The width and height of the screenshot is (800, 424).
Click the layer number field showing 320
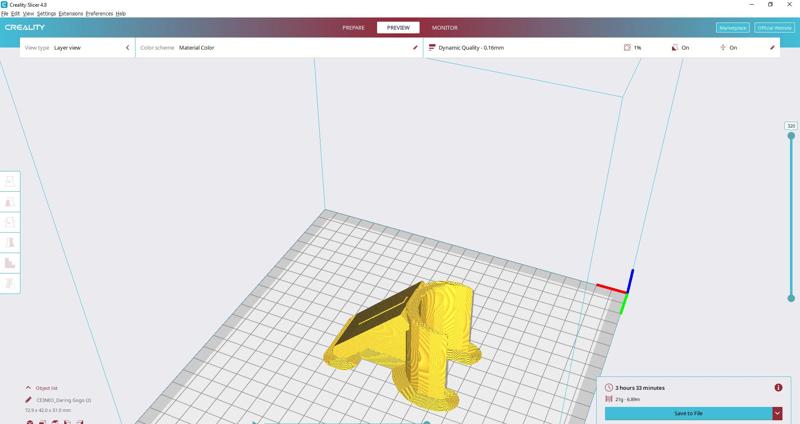coord(791,126)
